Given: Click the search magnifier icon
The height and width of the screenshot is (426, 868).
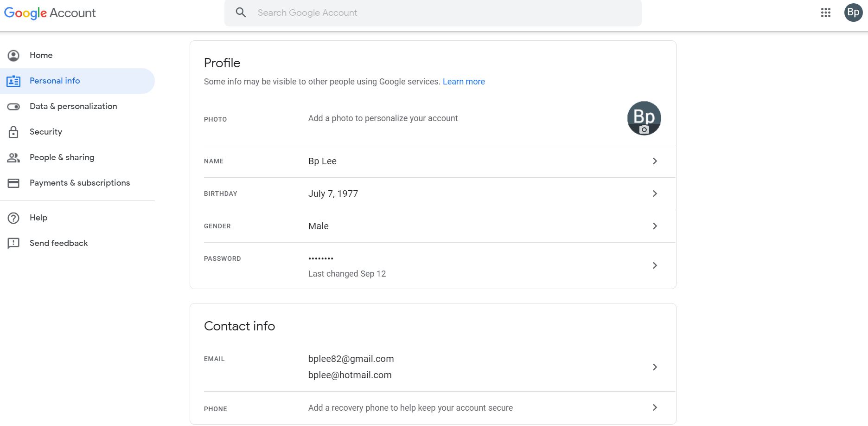Looking at the screenshot, I should click(241, 13).
